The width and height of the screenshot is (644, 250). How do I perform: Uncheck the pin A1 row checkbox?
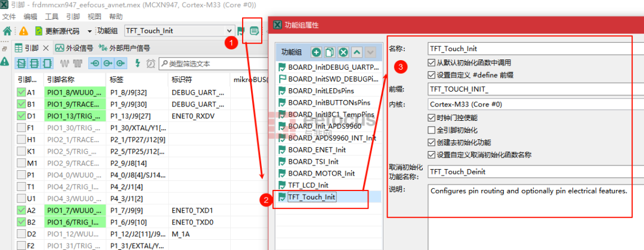21,92
